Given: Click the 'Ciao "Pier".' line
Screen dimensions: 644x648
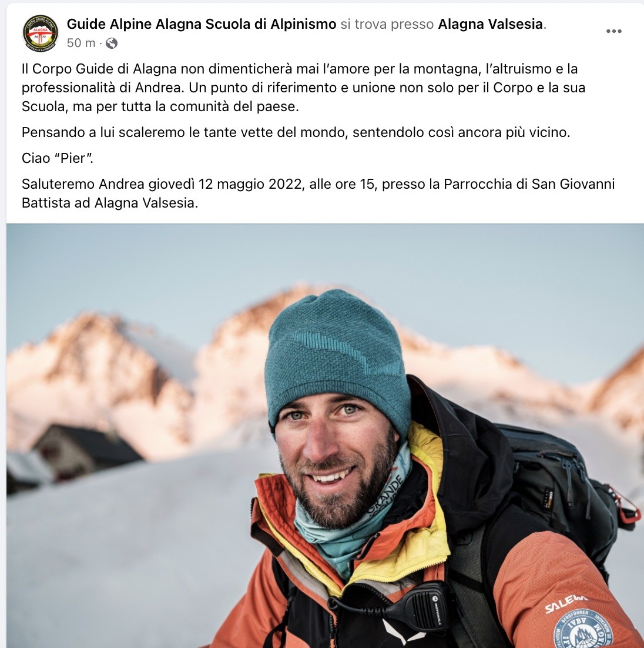Looking at the screenshot, I should point(58,158).
